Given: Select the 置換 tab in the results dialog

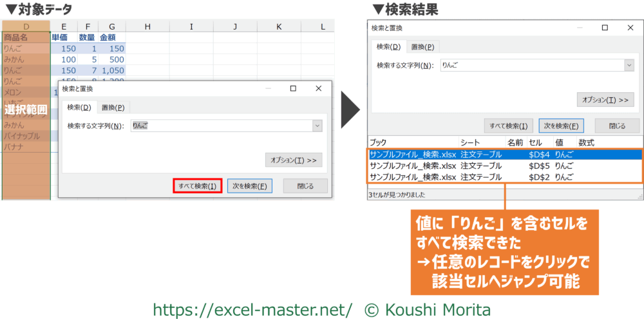Looking at the screenshot, I should (x=422, y=46).
